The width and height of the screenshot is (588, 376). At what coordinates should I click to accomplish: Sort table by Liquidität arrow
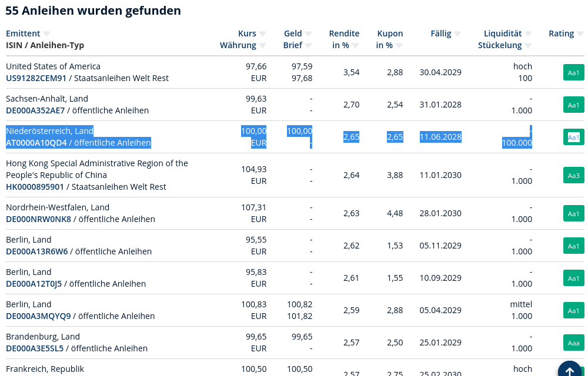(528, 34)
